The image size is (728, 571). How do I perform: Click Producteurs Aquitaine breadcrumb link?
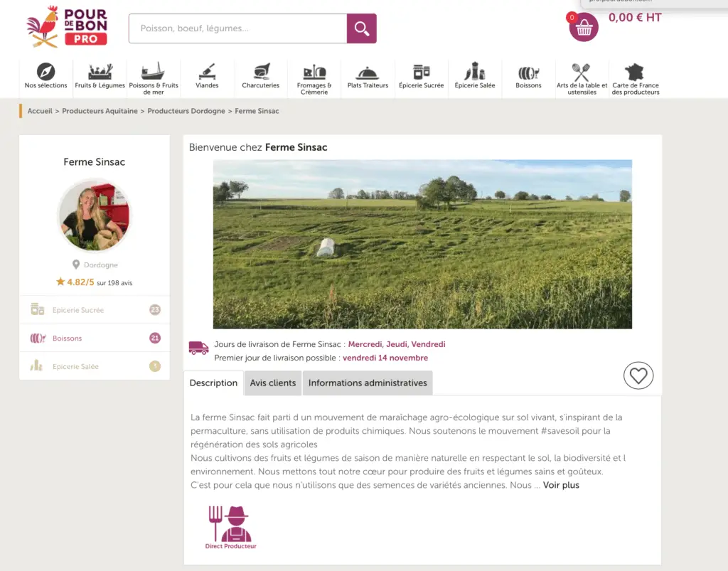[100, 111]
